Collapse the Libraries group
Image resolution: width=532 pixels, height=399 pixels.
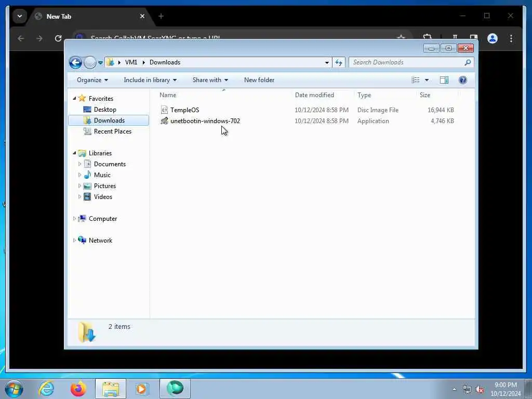(74, 153)
